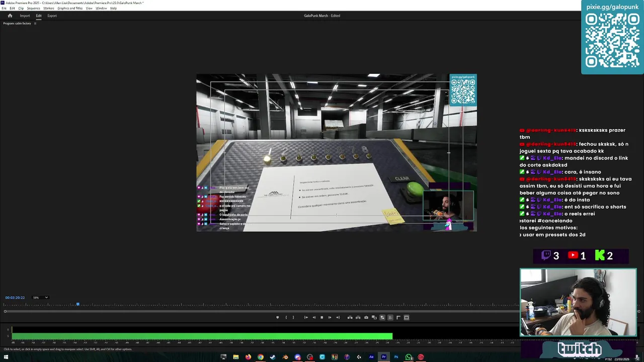Open the Markers menu
Screen dimensions: 644x362
[49, 9]
